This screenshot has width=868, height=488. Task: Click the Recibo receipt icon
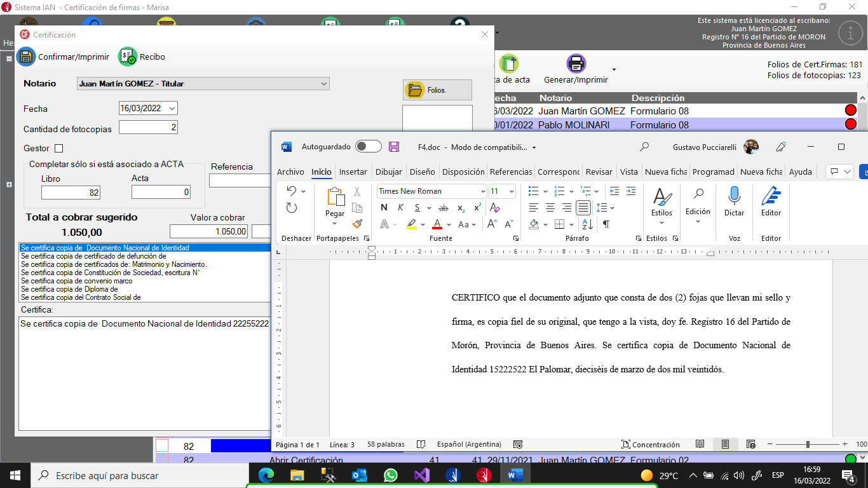(127, 57)
